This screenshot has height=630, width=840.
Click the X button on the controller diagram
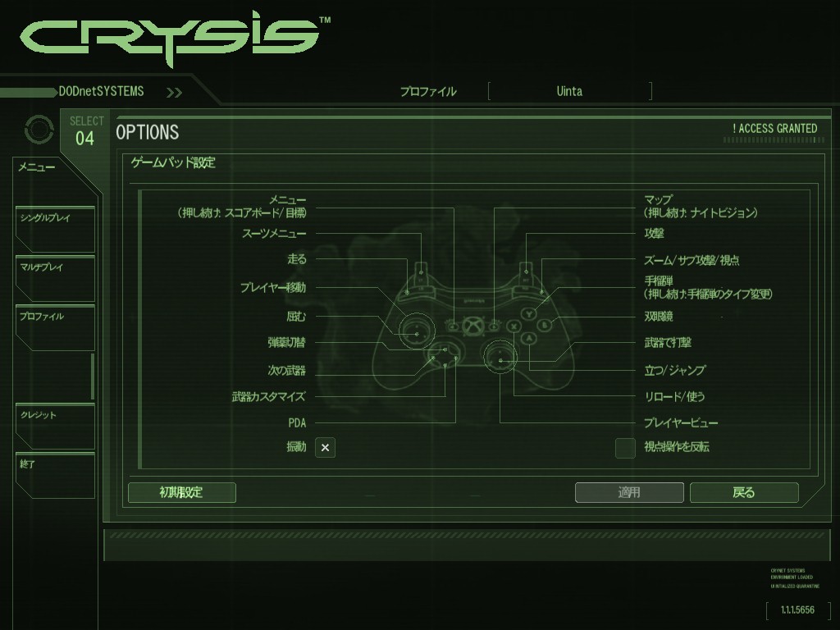(x=514, y=325)
